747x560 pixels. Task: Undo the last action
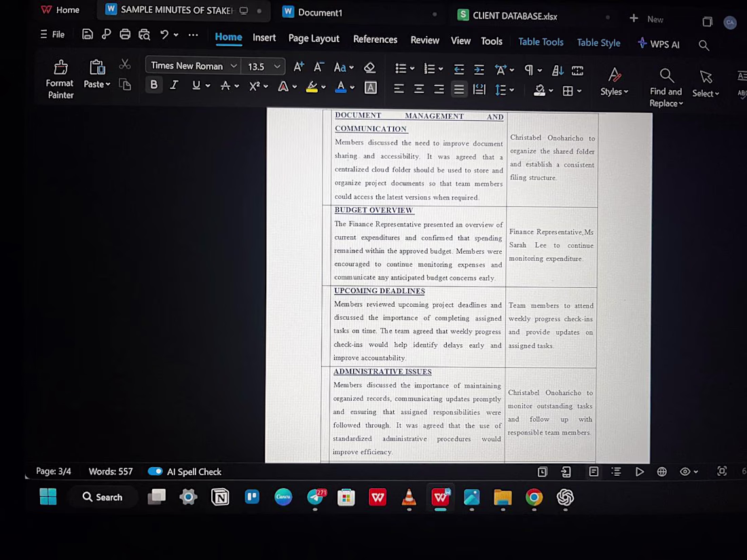164,35
